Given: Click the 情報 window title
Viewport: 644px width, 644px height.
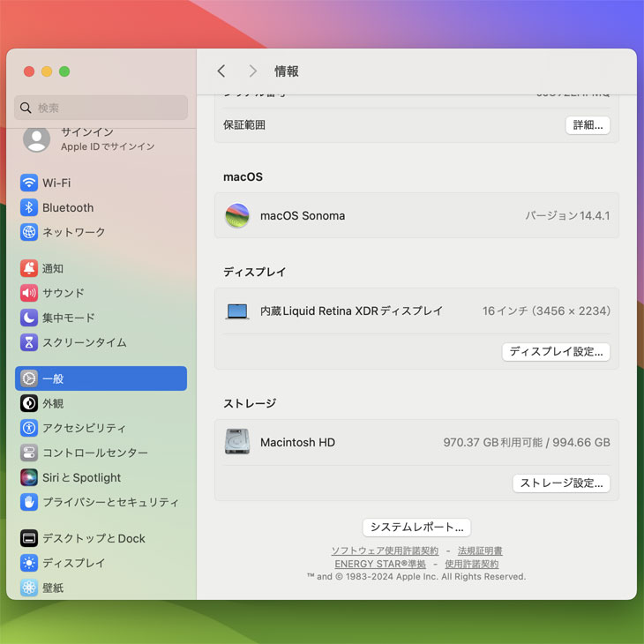Looking at the screenshot, I should click(x=286, y=71).
